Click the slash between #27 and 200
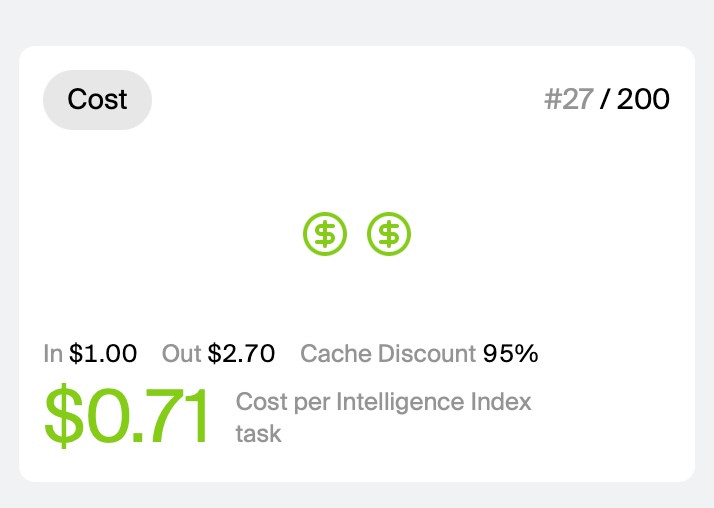 coord(605,99)
